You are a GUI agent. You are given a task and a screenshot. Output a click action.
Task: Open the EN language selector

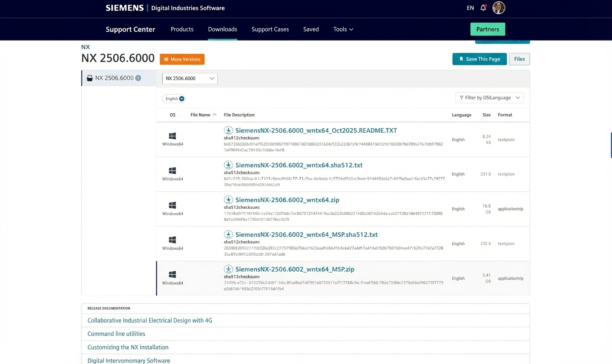pos(470,8)
